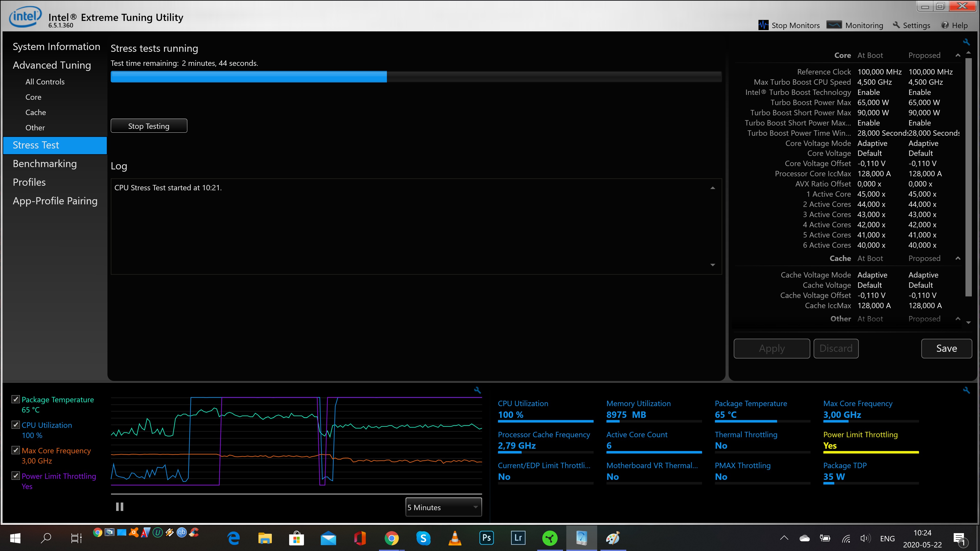980x551 pixels.
Task: Pause the monitoring graph
Action: pyautogui.click(x=119, y=507)
